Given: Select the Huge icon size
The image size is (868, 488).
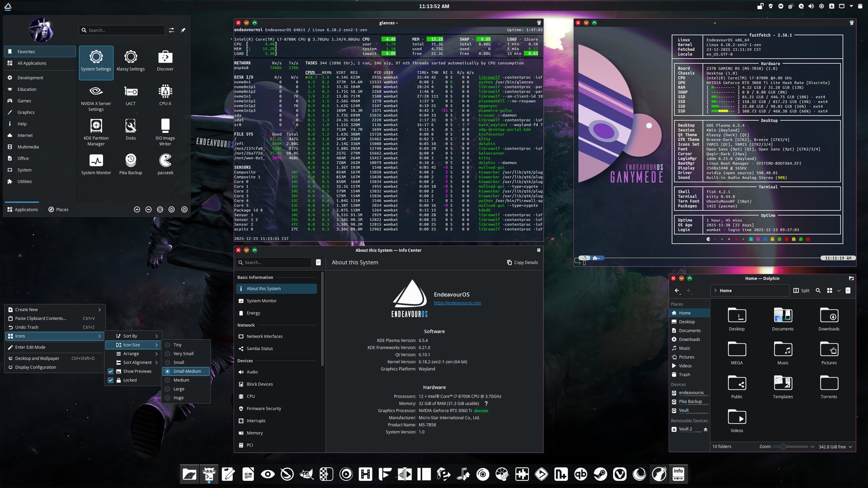Looking at the screenshot, I should point(186,398).
